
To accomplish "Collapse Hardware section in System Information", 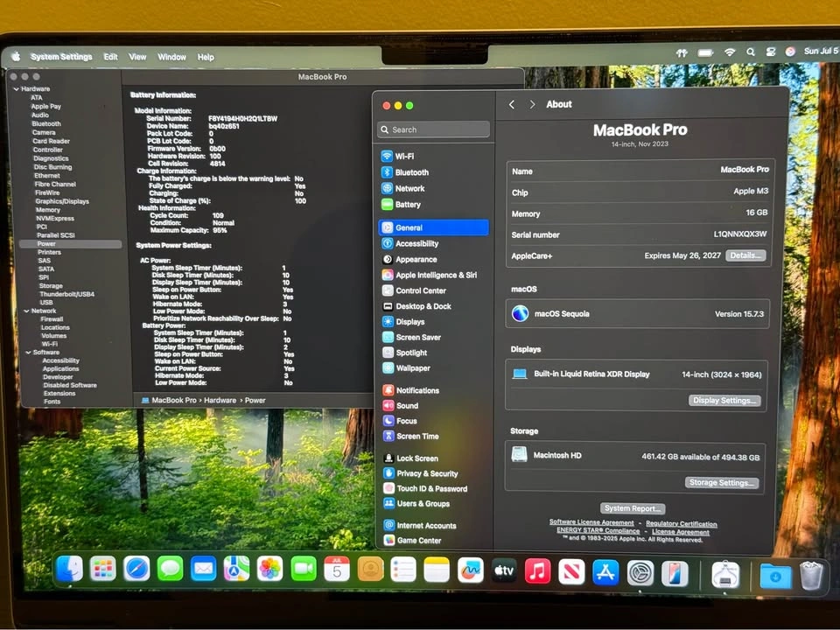I will click(x=16, y=89).
